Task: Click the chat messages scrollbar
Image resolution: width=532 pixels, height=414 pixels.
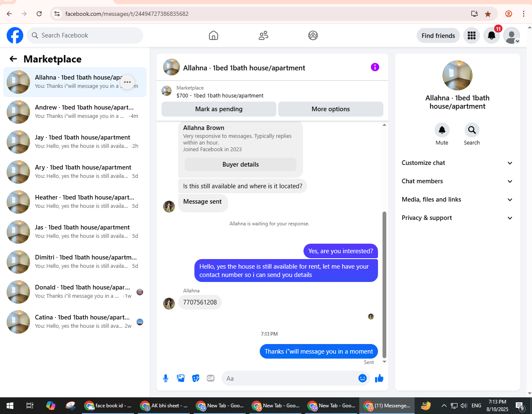Action: [x=384, y=285]
